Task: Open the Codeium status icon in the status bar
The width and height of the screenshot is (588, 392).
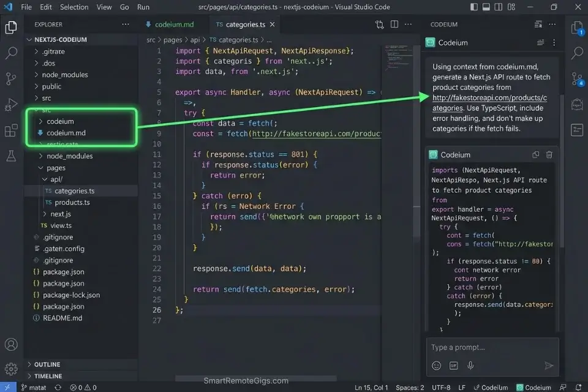Action: pos(534,387)
